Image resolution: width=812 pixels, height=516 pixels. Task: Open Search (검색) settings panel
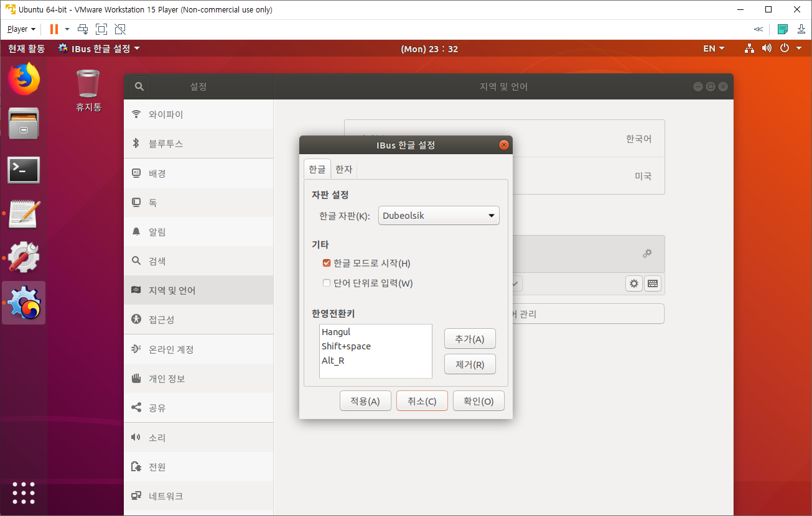point(198,261)
